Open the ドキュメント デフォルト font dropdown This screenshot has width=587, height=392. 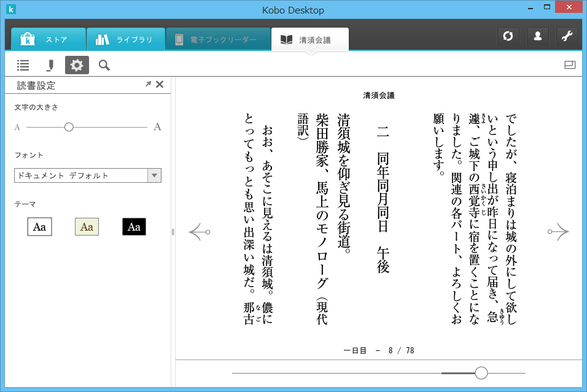tap(154, 175)
